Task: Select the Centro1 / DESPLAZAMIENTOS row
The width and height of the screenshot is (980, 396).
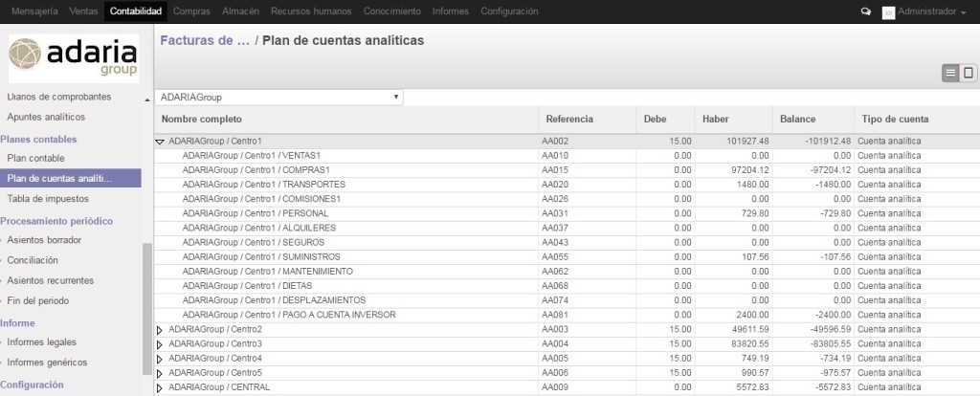Action: [567, 300]
